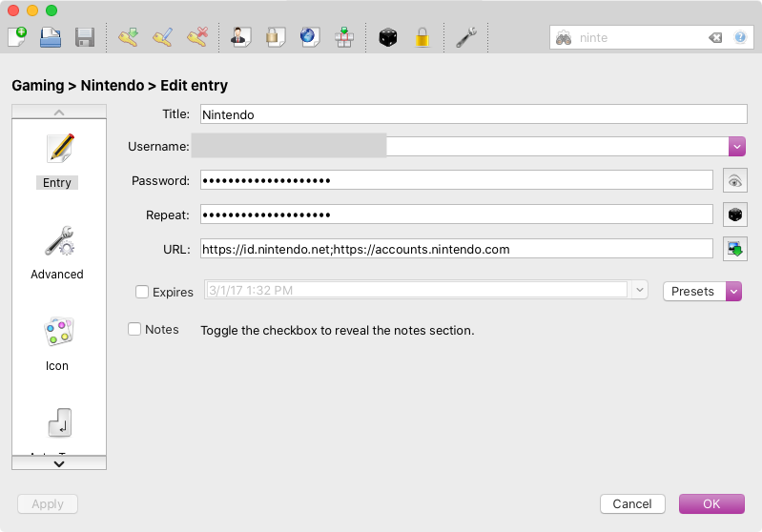
Task: Click into the URL field
Action: 456,249
